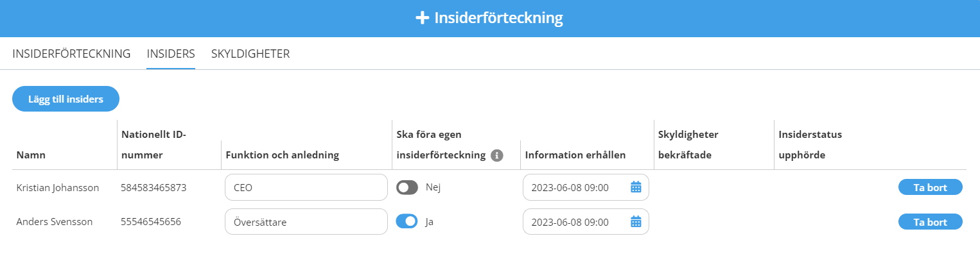Viewport: 980px width, 261px height.
Task: Remove Kristian Johansson with Ta bort
Action: [930, 187]
